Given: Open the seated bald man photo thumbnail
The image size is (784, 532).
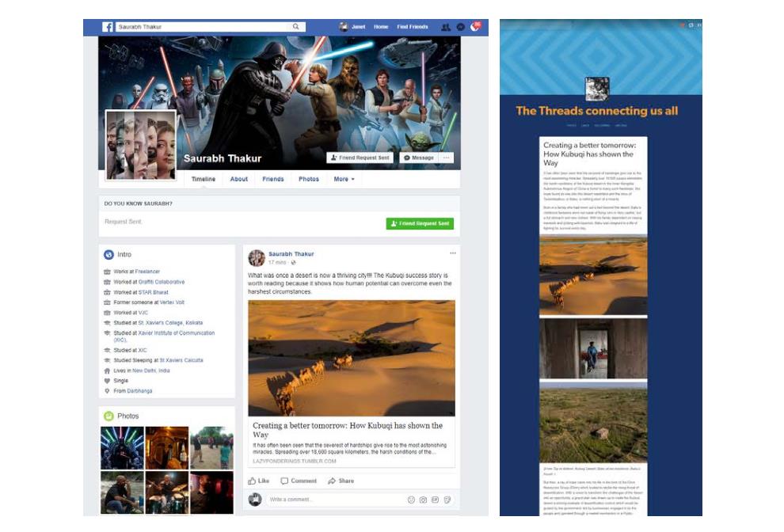Looking at the screenshot, I should pyautogui.click(x=122, y=492).
